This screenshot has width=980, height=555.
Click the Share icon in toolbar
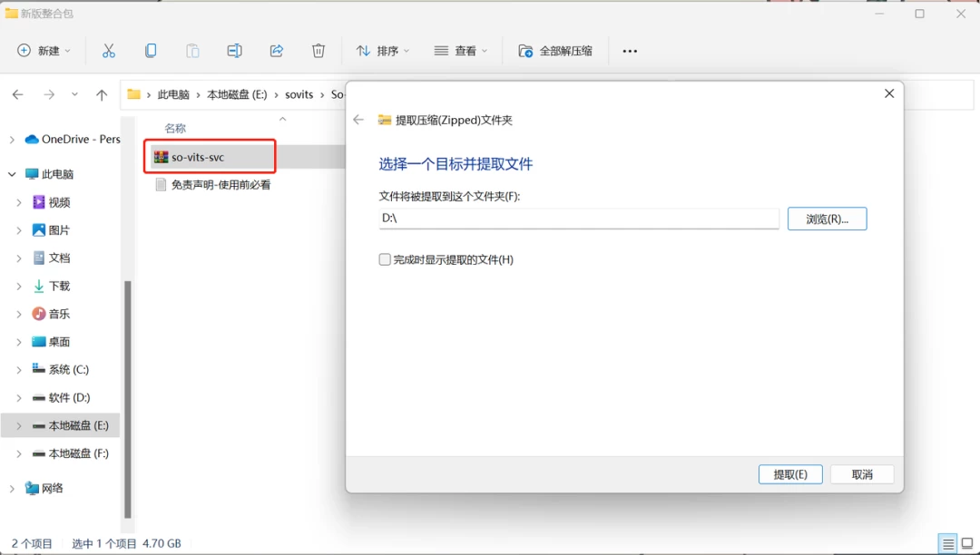276,51
